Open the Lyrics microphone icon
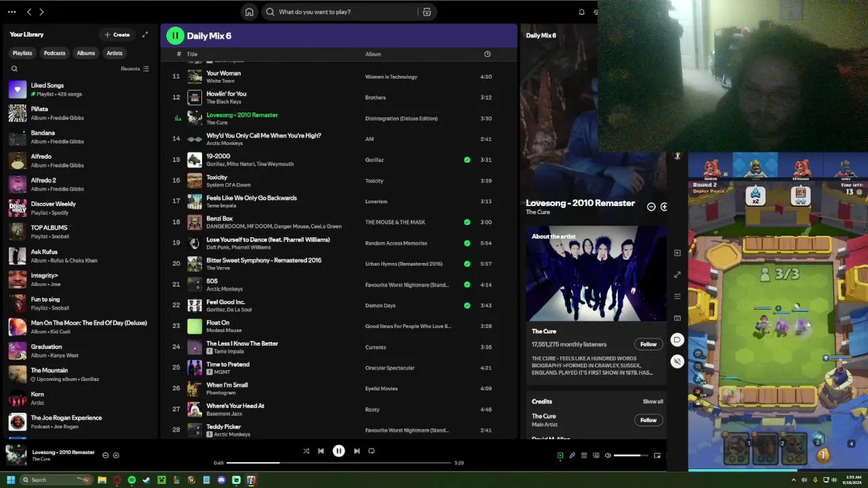 tap(572, 455)
